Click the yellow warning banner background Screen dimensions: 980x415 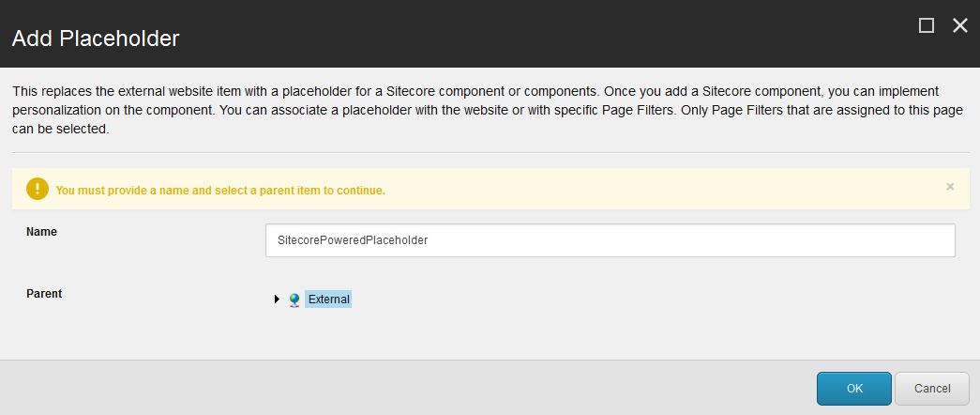click(x=656, y=190)
